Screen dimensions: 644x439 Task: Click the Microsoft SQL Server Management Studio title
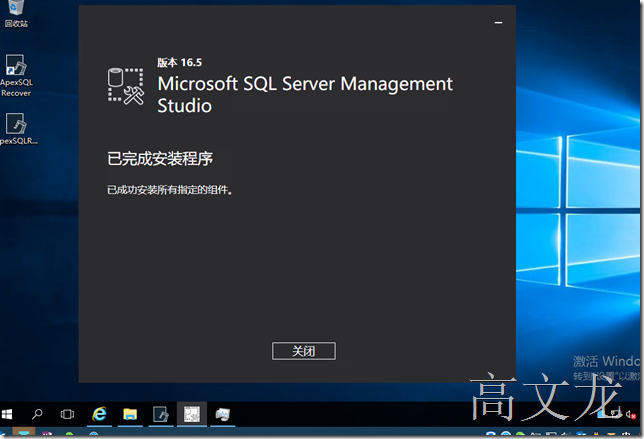(x=305, y=94)
